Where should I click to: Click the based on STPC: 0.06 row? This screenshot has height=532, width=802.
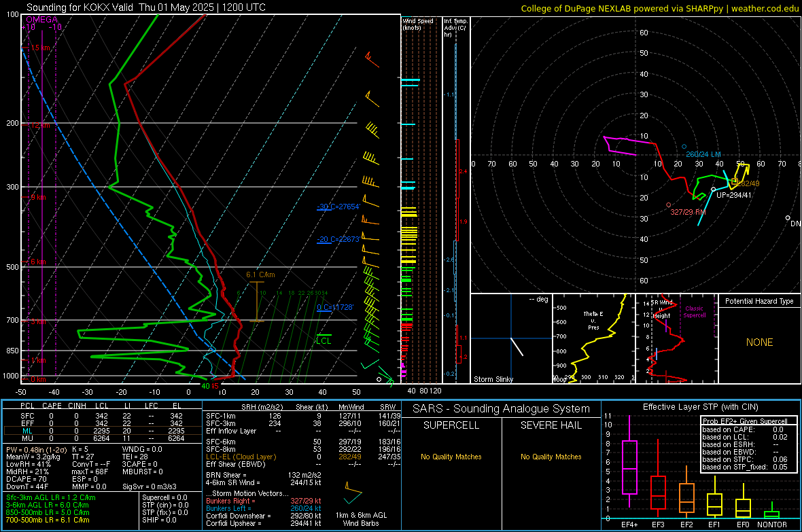[x=745, y=459]
